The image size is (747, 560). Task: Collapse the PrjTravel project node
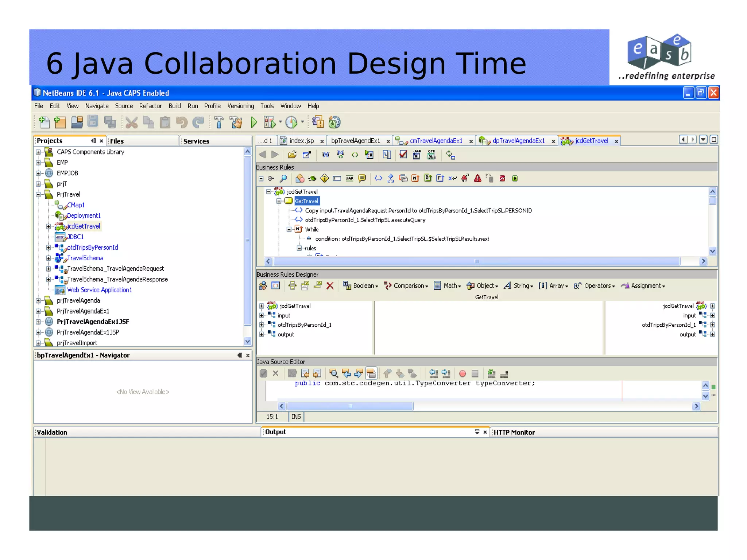[x=38, y=194]
